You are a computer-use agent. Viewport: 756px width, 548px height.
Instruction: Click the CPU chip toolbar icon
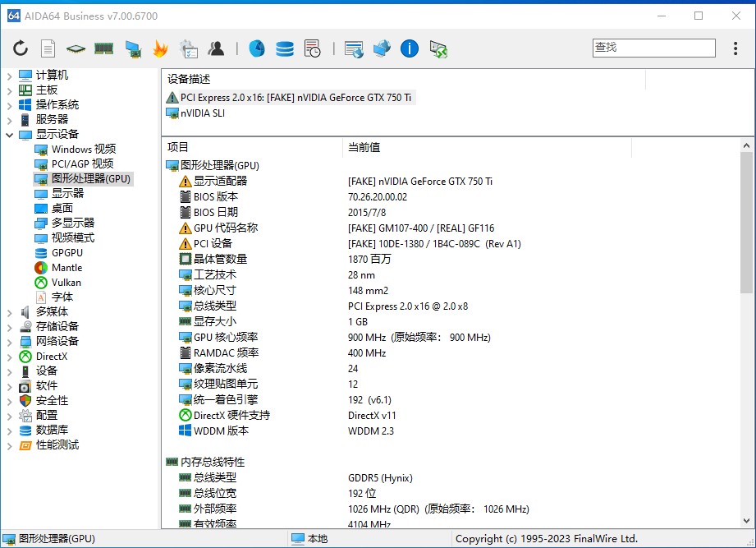click(76, 48)
